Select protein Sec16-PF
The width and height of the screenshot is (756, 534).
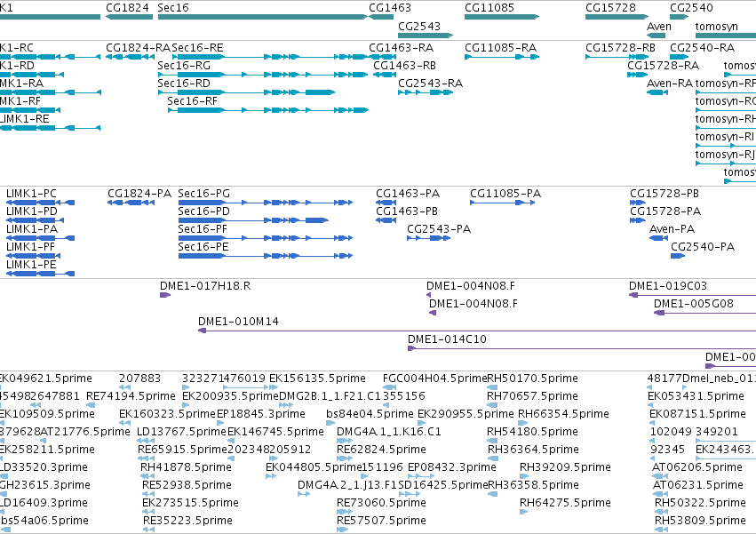[203, 229]
